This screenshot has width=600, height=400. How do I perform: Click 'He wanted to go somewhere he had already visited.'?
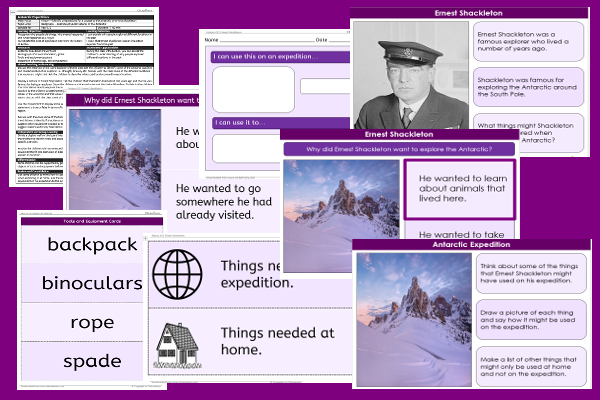point(224,202)
